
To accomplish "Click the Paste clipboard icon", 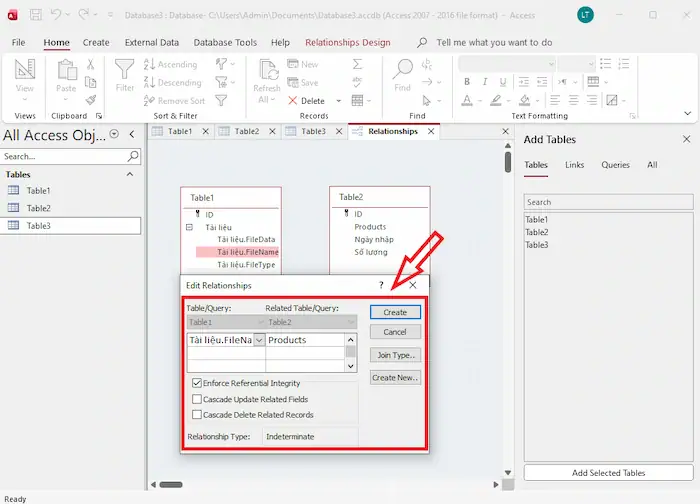I will [66, 71].
